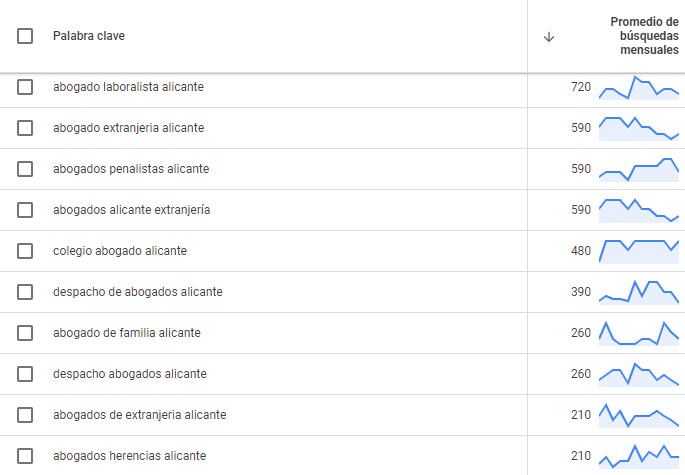This screenshot has height=475, width=685.
Task: Select the abogados de extranjeria alicante keyword text
Action: coord(140,415)
